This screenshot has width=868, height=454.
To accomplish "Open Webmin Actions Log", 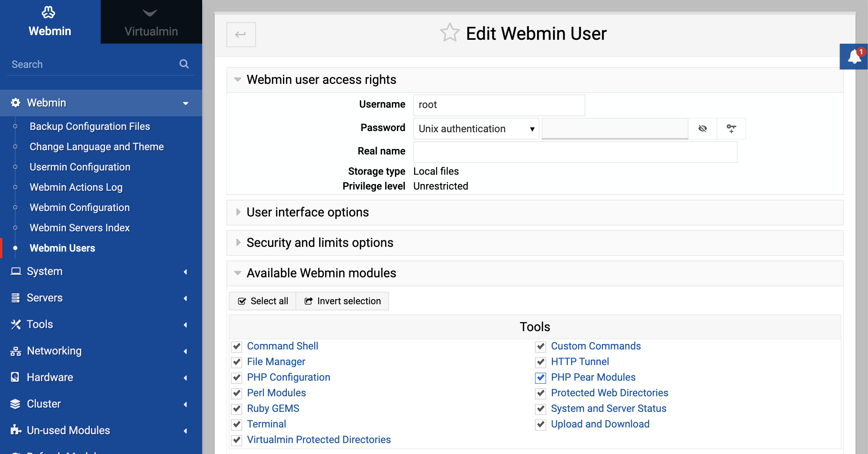I will click(x=76, y=187).
